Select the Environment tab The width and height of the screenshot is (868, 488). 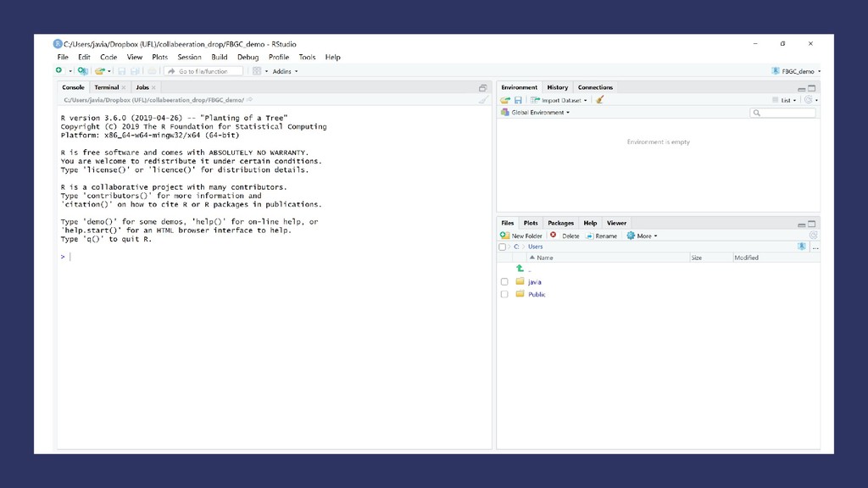pos(520,87)
